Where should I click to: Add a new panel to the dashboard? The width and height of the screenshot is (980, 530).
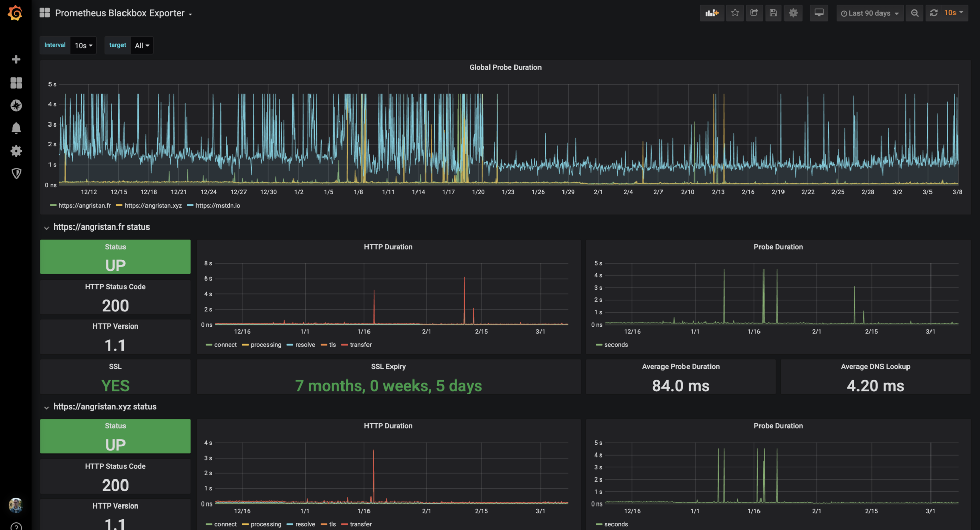tap(712, 13)
